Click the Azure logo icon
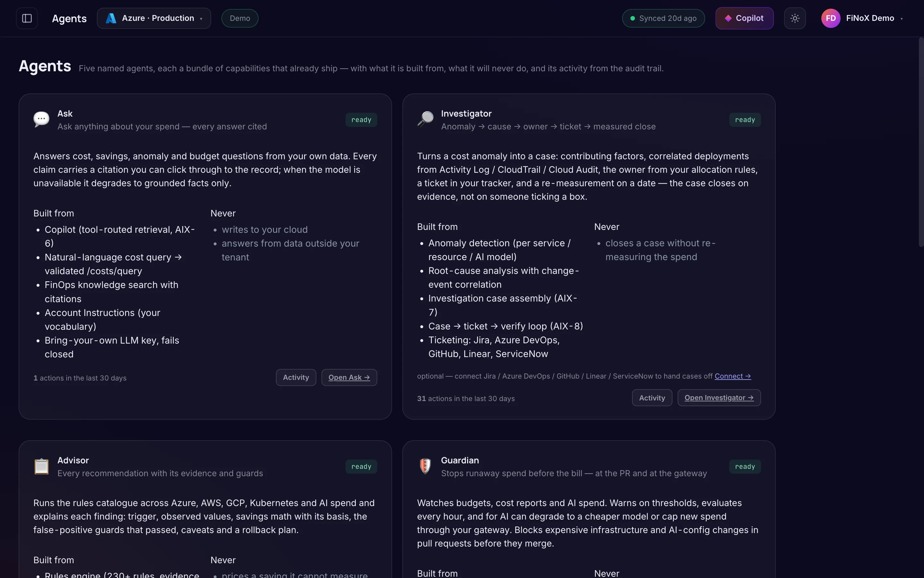This screenshot has width=924, height=578. point(111,18)
